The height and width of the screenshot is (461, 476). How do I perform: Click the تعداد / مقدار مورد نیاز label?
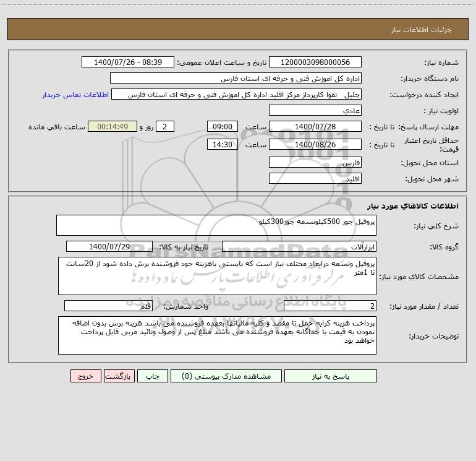(424, 307)
